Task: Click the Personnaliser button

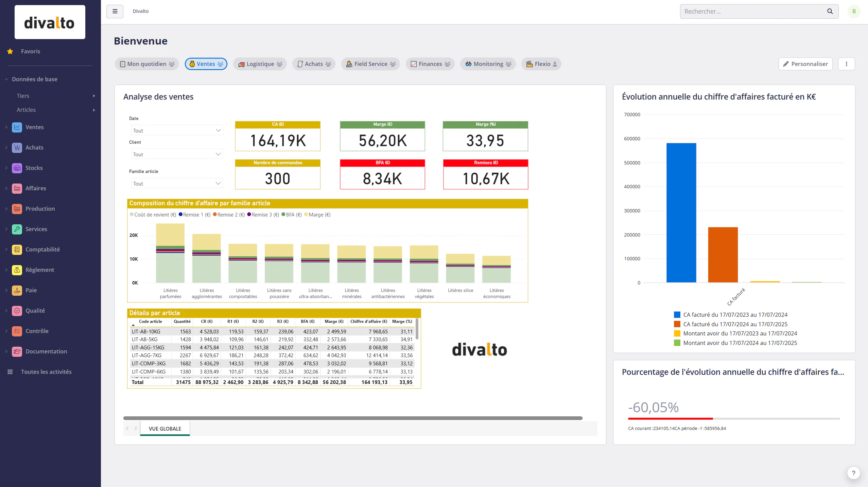Action: (805, 64)
